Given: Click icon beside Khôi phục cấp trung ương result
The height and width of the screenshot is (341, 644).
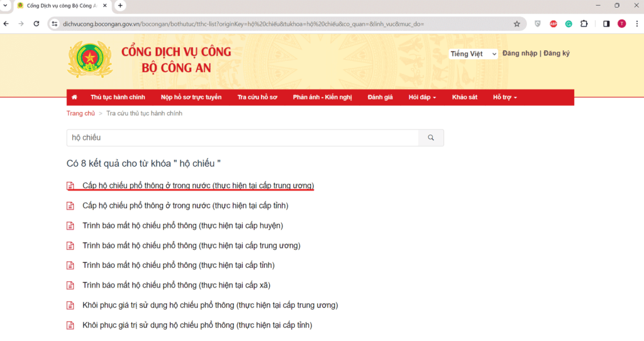Looking at the screenshot, I should (70, 305).
